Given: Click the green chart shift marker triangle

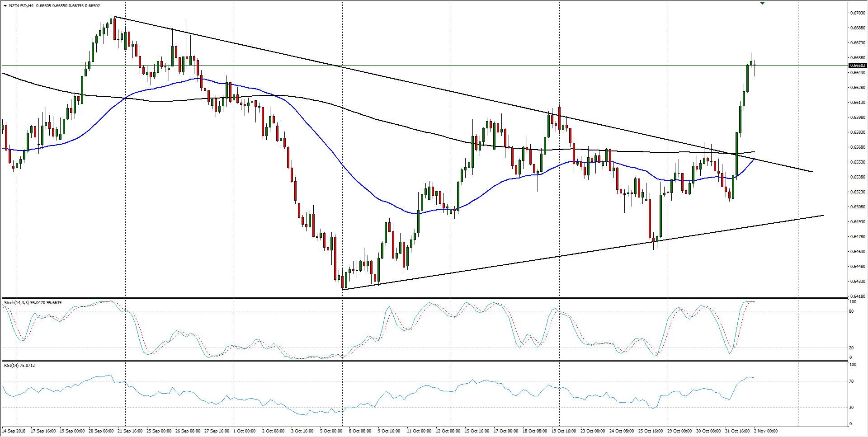Looking at the screenshot, I should (762, 3).
